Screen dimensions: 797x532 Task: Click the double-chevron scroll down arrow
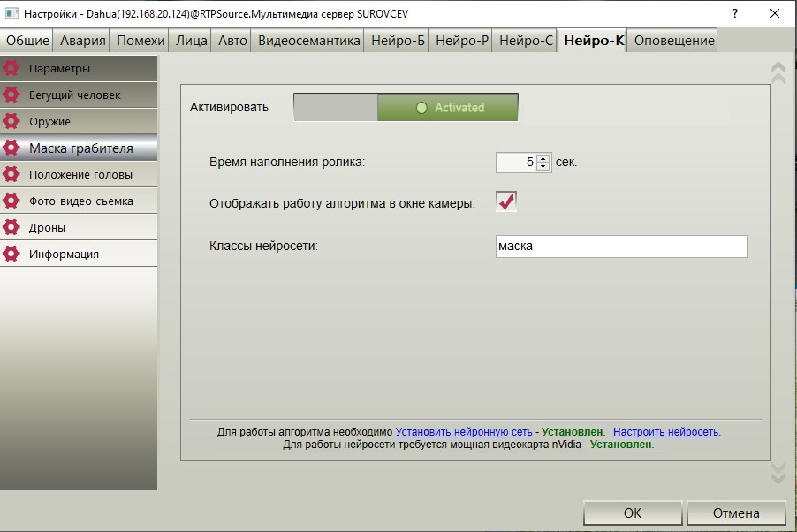778,473
